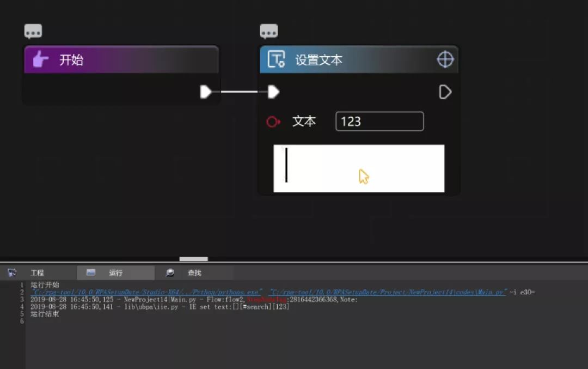The image size is (588, 369).
Task: Click the output flow port of 设置文本
Action: pyautogui.click(x=445, y=92)
